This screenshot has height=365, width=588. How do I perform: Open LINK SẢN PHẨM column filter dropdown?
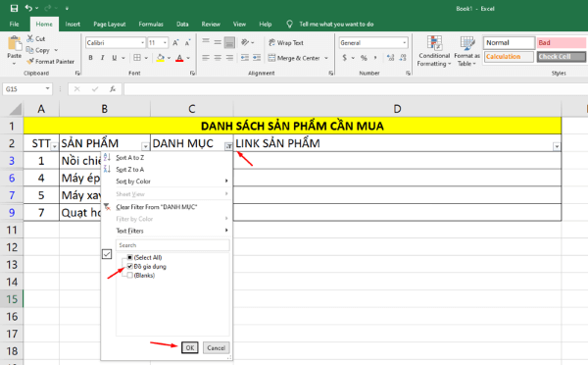point(557,146)
